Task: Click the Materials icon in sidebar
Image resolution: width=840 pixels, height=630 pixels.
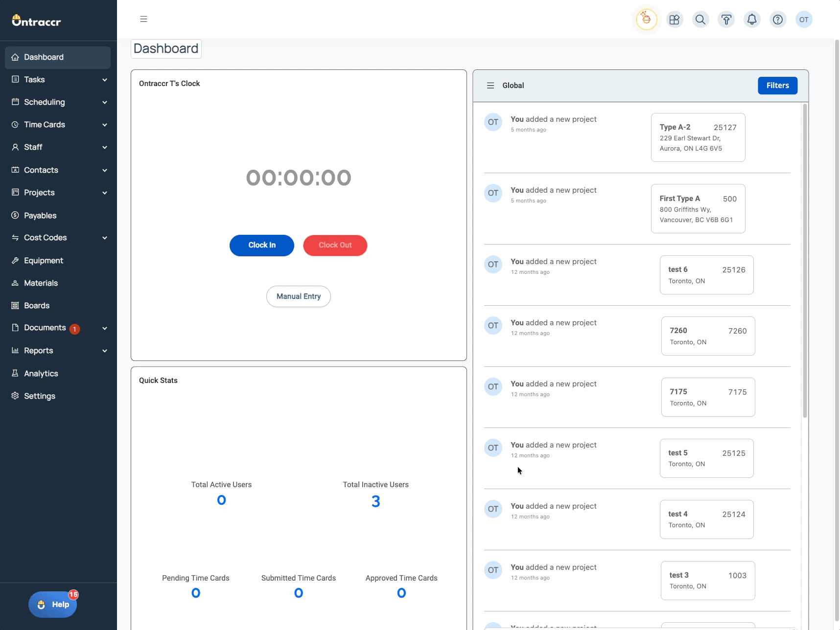Action: point(15,283)
